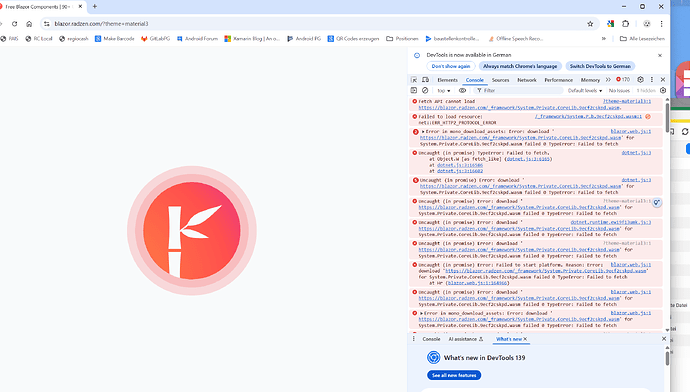690x392 pixels.
Task: Create a live expression with eye icon
Action: (x=462, y=90)
